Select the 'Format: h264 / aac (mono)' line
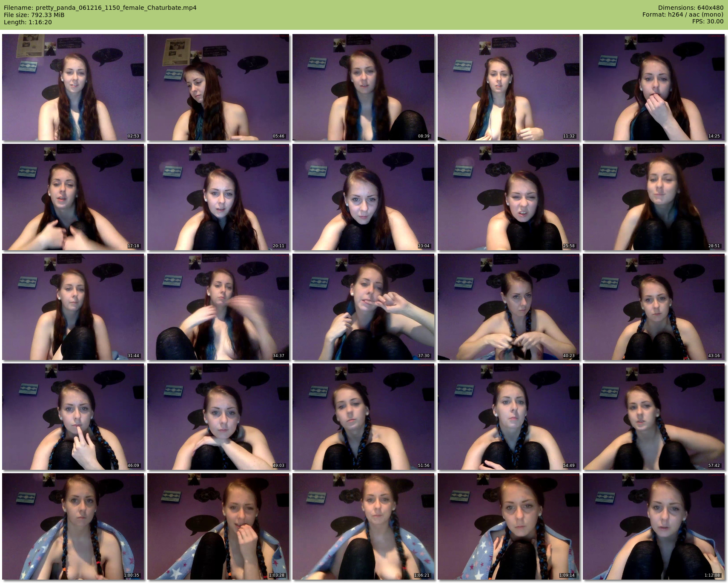Screen dimensions: 728x583 683,14
